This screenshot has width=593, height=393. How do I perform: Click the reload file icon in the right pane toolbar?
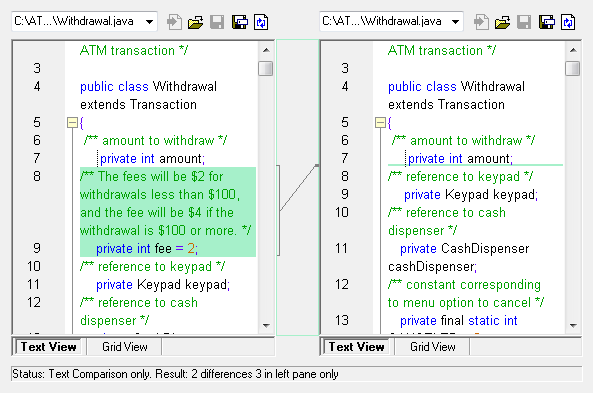click(x=568, y=22)
